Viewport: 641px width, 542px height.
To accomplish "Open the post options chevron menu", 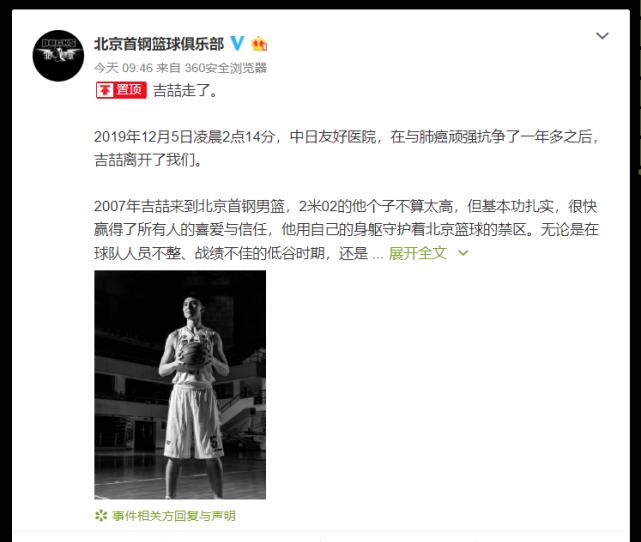I will click(602, 36).
